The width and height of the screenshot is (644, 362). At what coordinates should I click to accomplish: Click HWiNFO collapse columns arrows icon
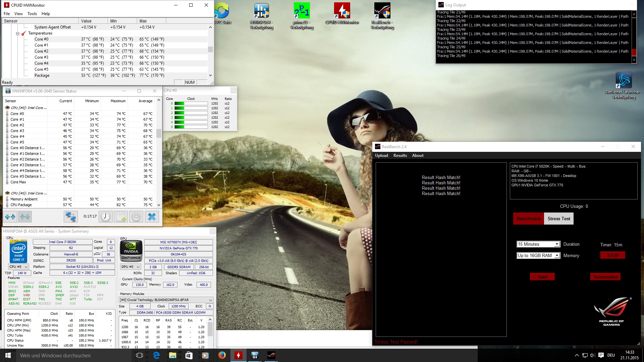coord(25,217)
